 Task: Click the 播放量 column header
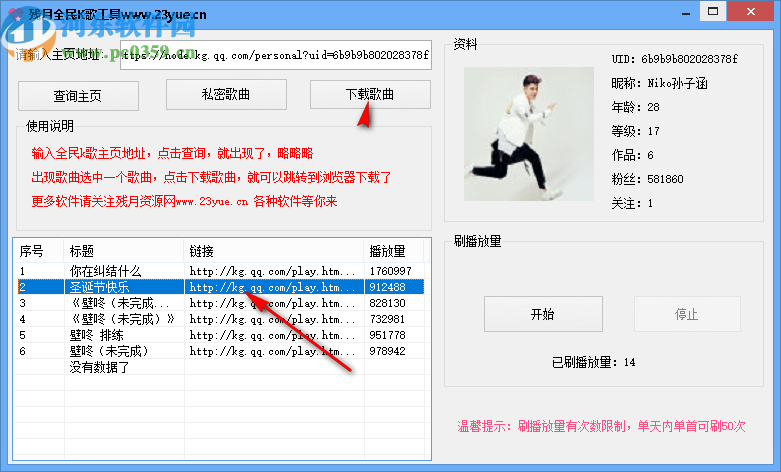(393, 251)
